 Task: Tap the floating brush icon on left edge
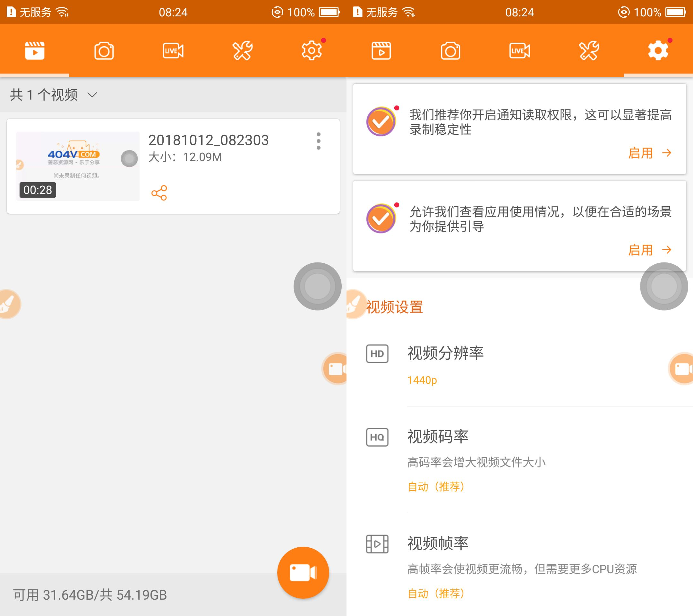point(9,304)
